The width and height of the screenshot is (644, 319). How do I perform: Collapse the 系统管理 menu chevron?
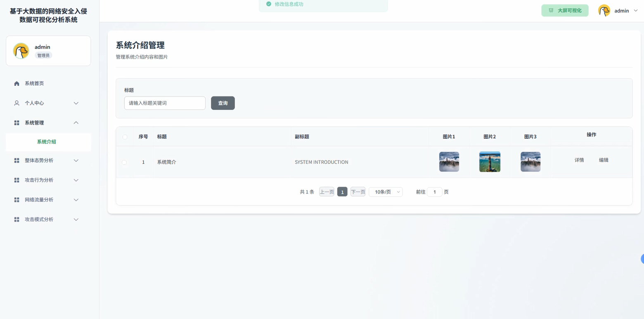[76, 123]
